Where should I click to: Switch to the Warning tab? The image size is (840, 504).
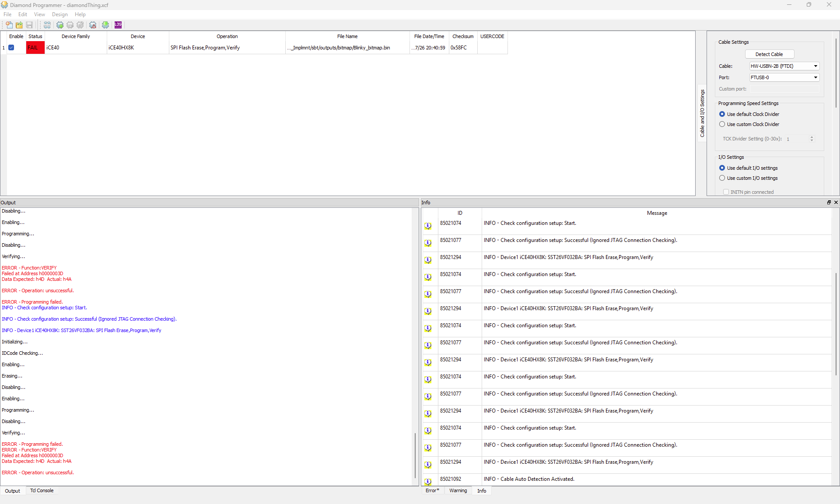tap(458, 490)
